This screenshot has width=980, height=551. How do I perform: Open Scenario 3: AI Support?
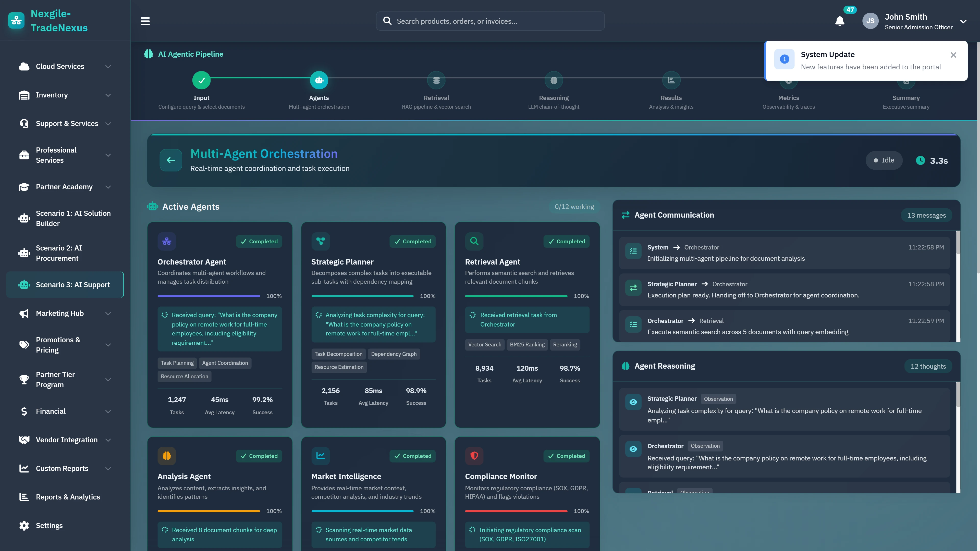coord(65,284)
